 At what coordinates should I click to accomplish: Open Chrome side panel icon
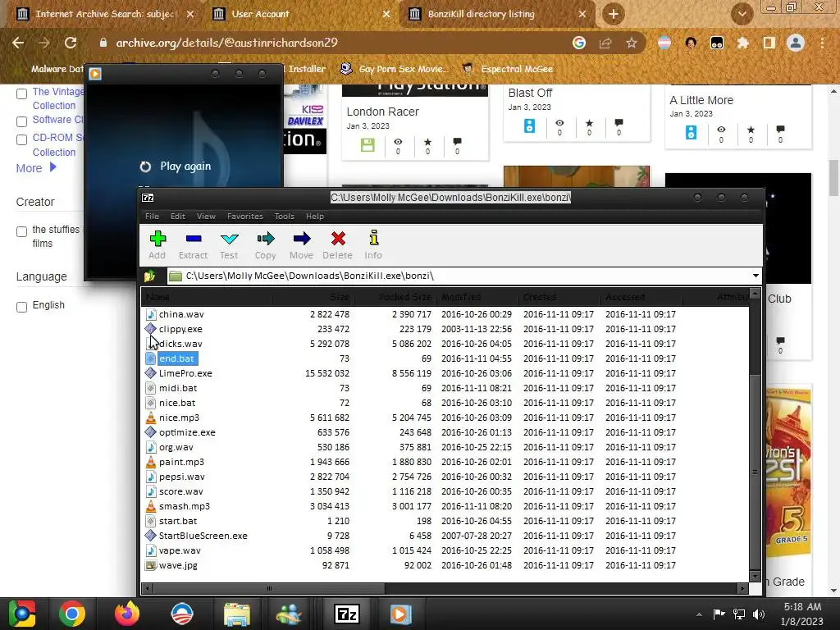pos(769,43)
